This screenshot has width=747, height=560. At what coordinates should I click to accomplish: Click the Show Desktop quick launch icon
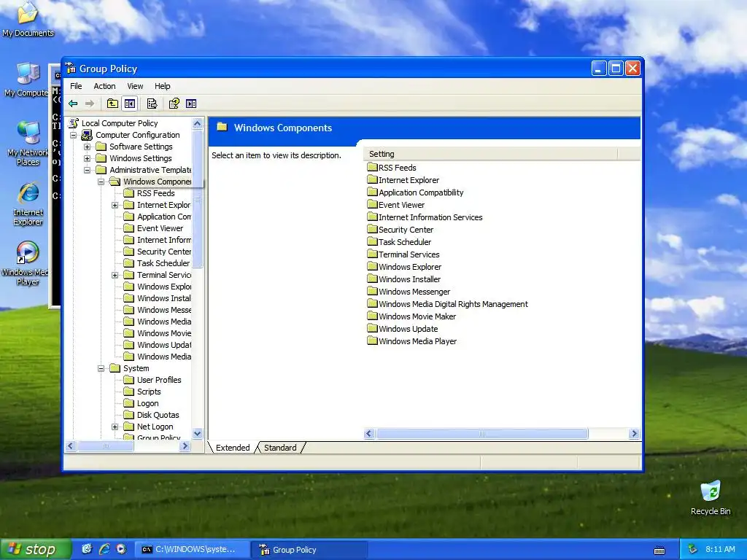tap(87, 549)
